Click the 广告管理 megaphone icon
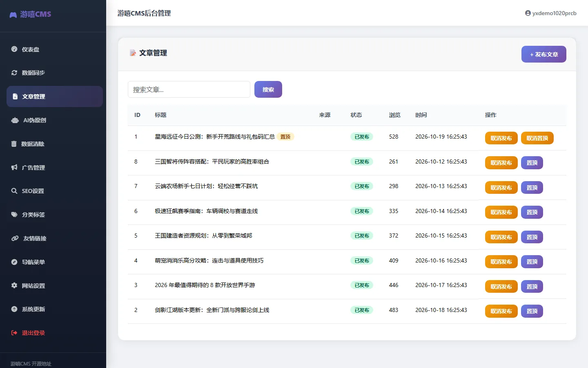 point(14,167)
